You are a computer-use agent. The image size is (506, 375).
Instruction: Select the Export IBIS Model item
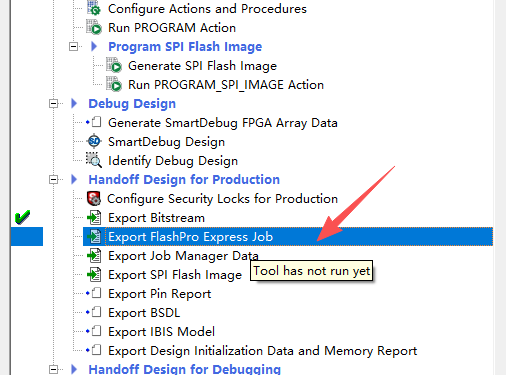point(161,332)
